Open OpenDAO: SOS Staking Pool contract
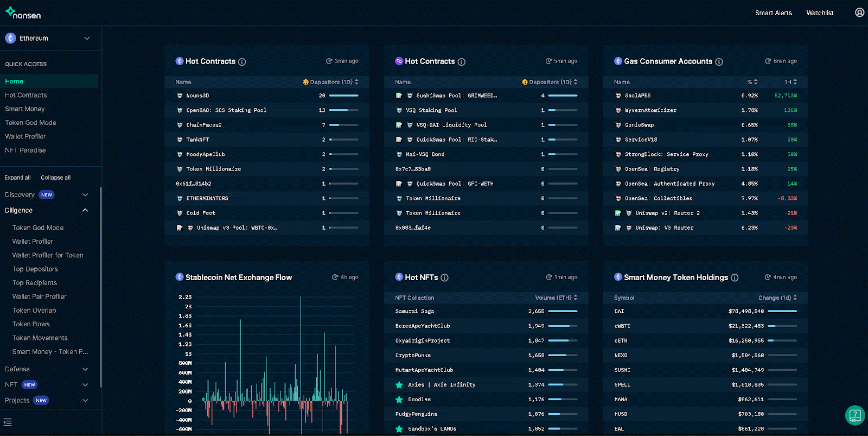The width and height of the screenshot is (868, 436). (226, 110)
